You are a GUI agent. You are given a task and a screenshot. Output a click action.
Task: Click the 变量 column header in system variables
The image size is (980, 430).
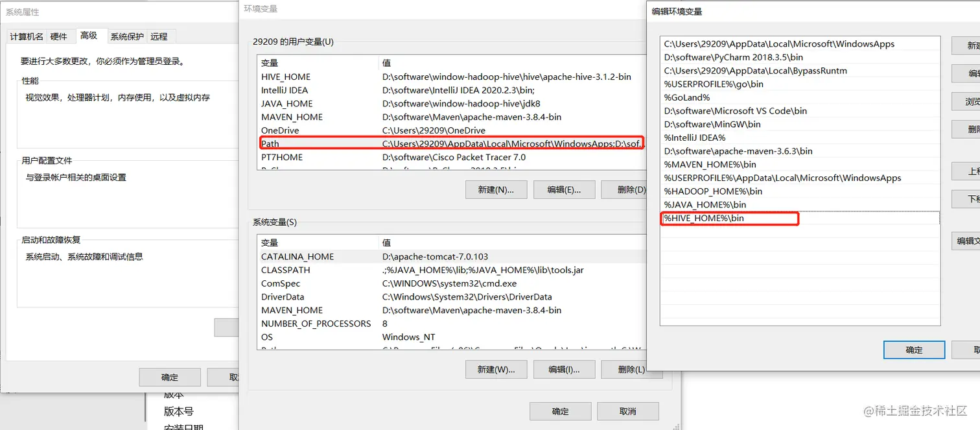(x=318, y=243)
